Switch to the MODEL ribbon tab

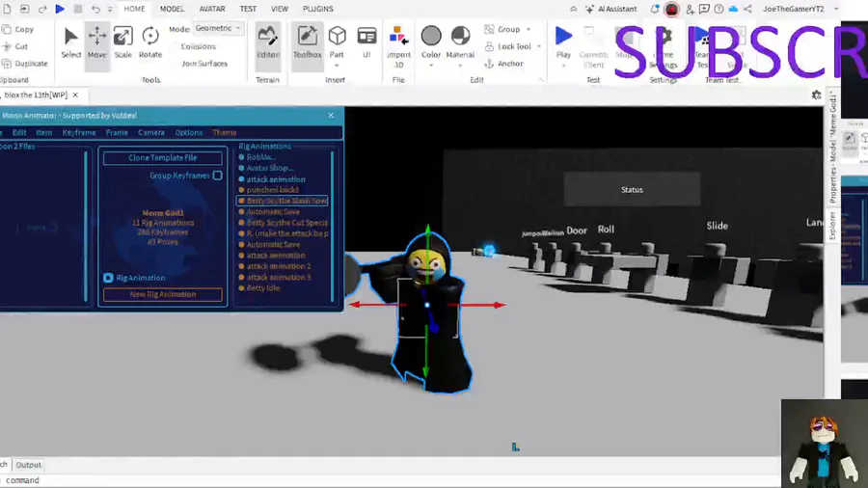[x=173, y=9]
